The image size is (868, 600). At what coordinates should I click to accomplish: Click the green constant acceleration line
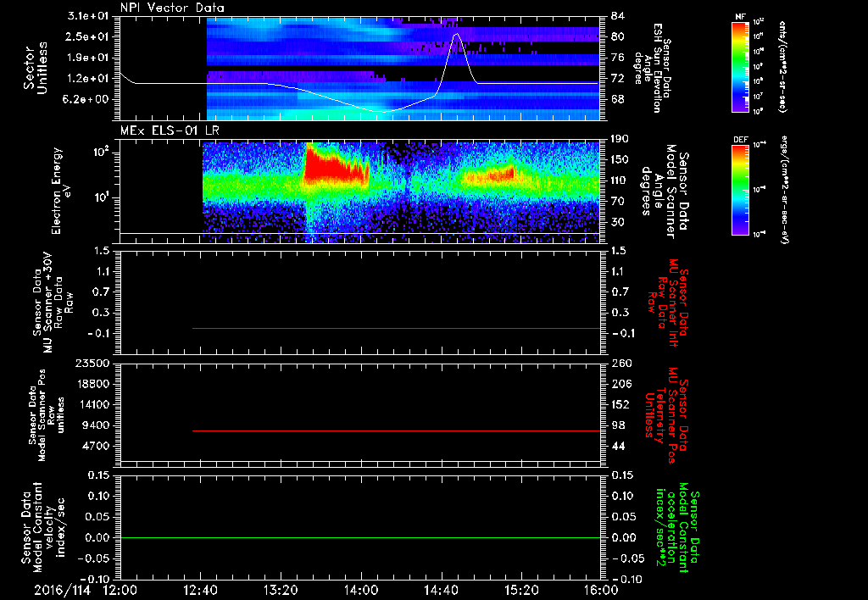pos(359,537)
